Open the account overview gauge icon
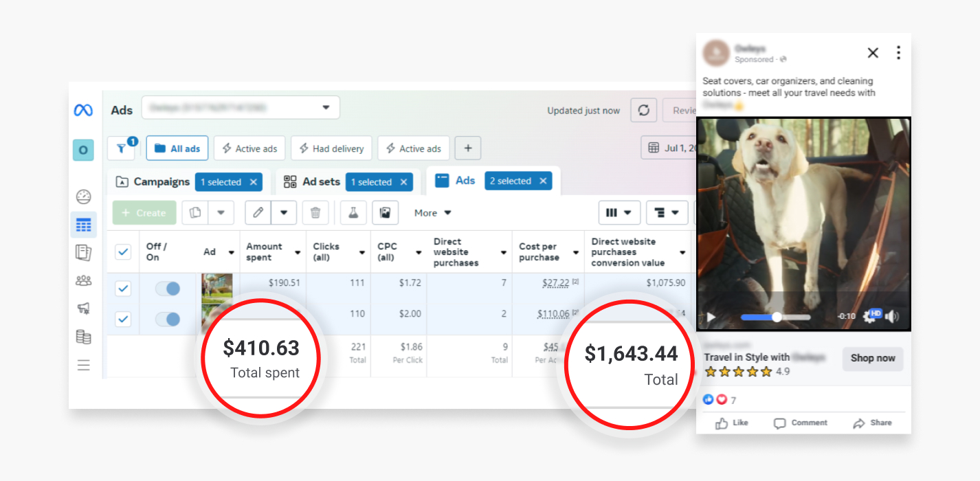 tap(83, 197)
